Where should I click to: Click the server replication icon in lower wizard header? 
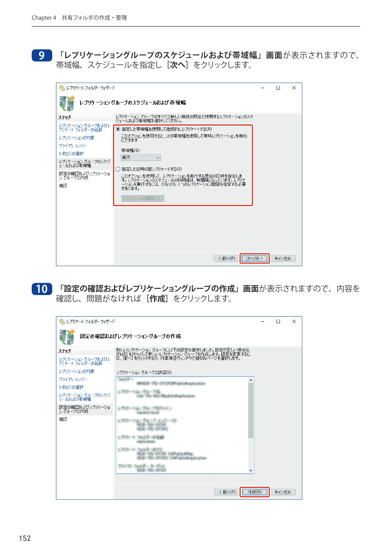pos(67,337)
